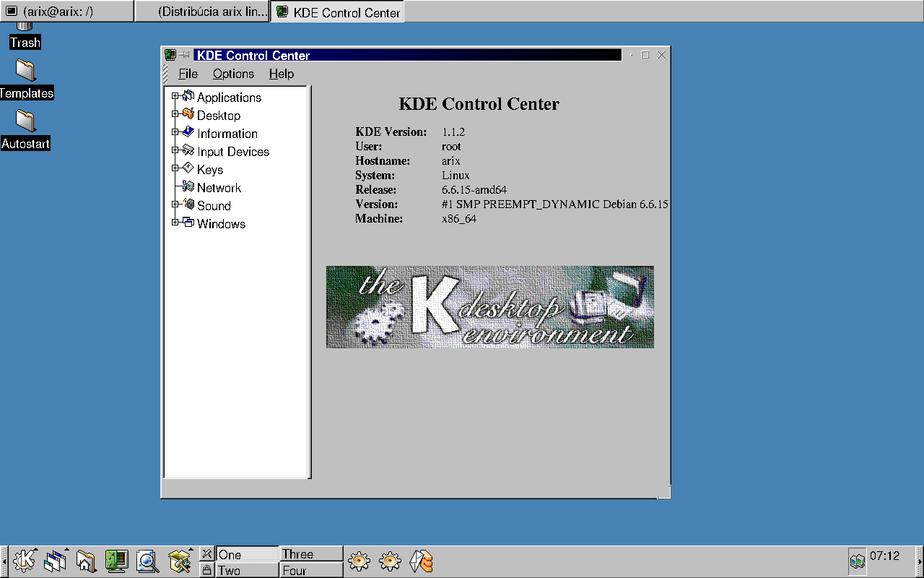The width and height of the screenshot is (924, 578).
Task: Launch the Find Files magnifier icon
Action: (x=148, y=561)
